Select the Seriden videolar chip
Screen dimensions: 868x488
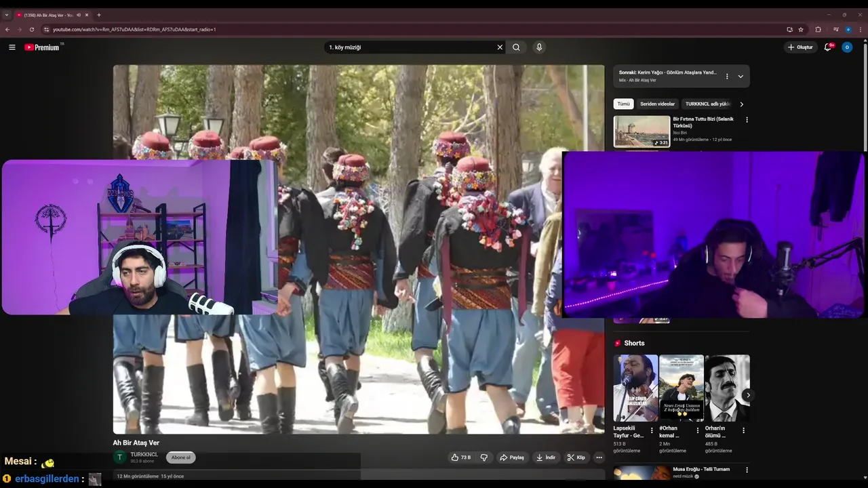pos(658,104)
